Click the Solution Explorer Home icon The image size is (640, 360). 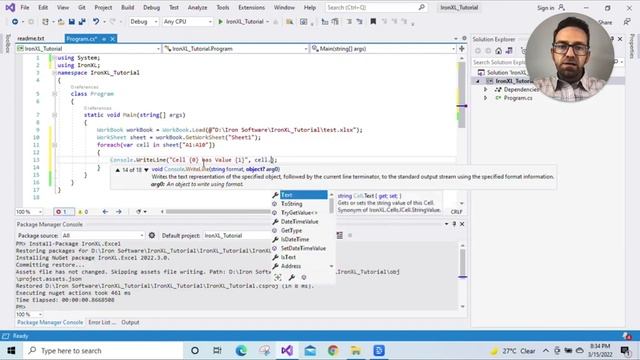(498, 51)
